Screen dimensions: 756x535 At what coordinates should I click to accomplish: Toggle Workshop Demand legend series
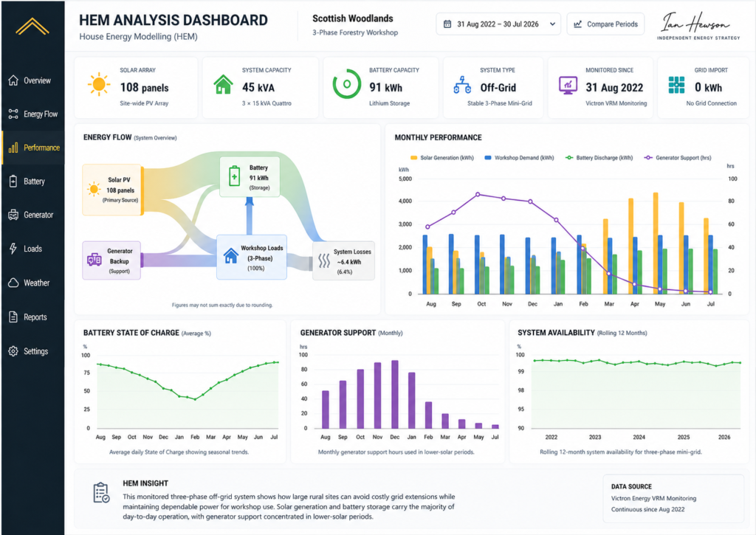tap(519, 158)
